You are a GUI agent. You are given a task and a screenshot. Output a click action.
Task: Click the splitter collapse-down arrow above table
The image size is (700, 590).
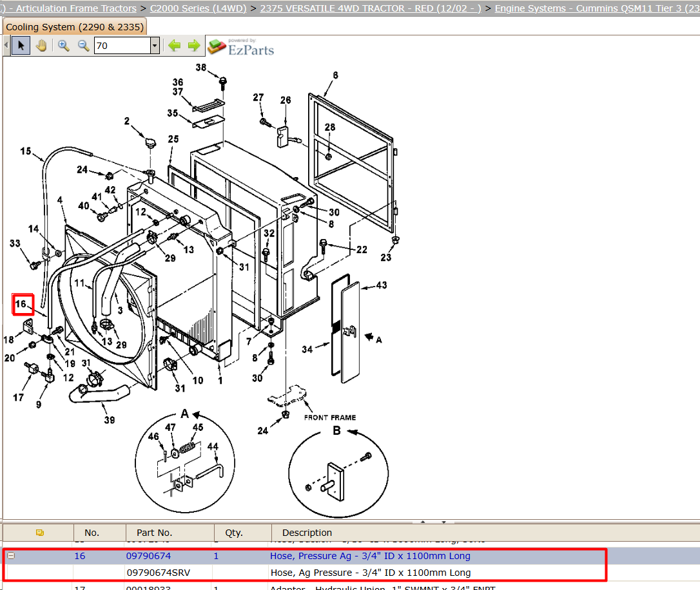pos(443,522)
